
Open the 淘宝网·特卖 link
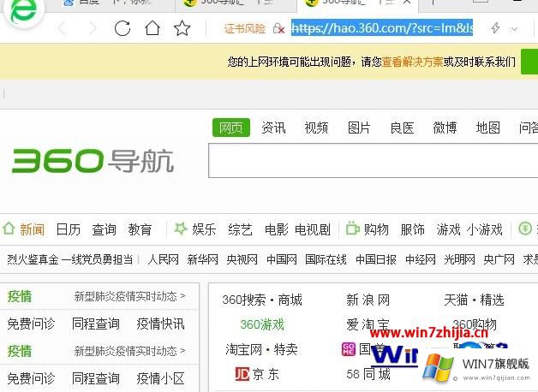(261, 349)
